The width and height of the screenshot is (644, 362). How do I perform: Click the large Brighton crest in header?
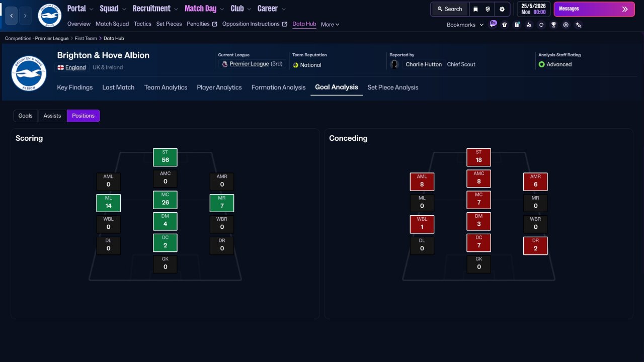point(29,73)
